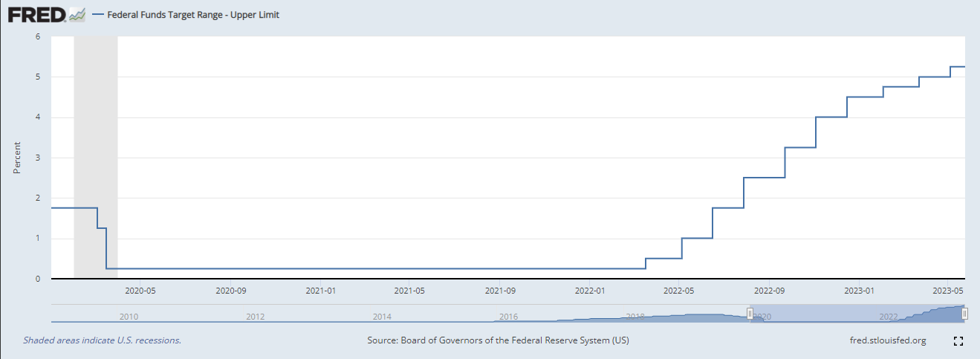Viewport: 980px width, 359px height.
Task: Click the Federal Funds Target Range legend label
Action: [x=194, y=14]
